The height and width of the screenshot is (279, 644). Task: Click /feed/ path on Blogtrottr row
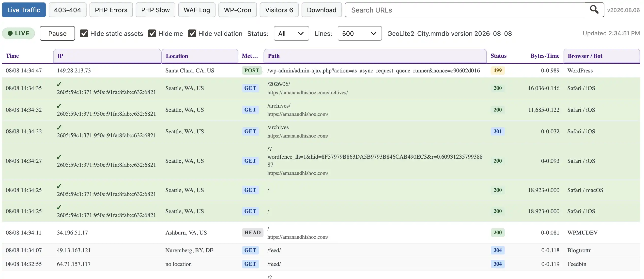click(274, 250)
